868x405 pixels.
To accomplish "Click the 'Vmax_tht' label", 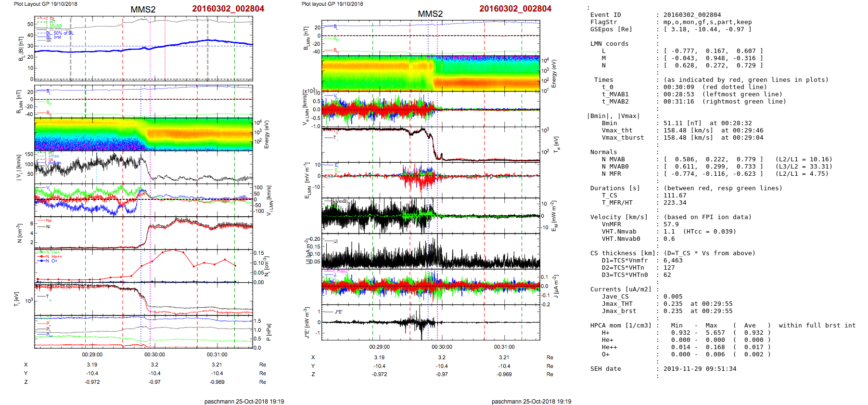I will pyautogui.click(x=617, y=131).
